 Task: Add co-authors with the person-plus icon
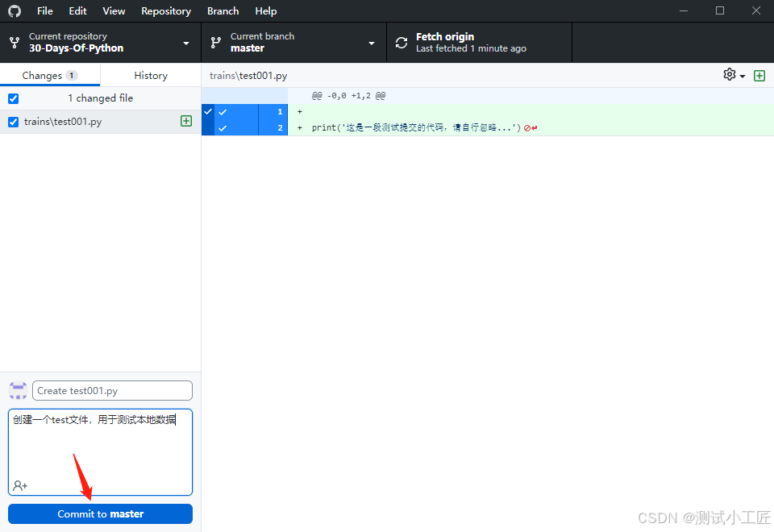coord(19,485)
